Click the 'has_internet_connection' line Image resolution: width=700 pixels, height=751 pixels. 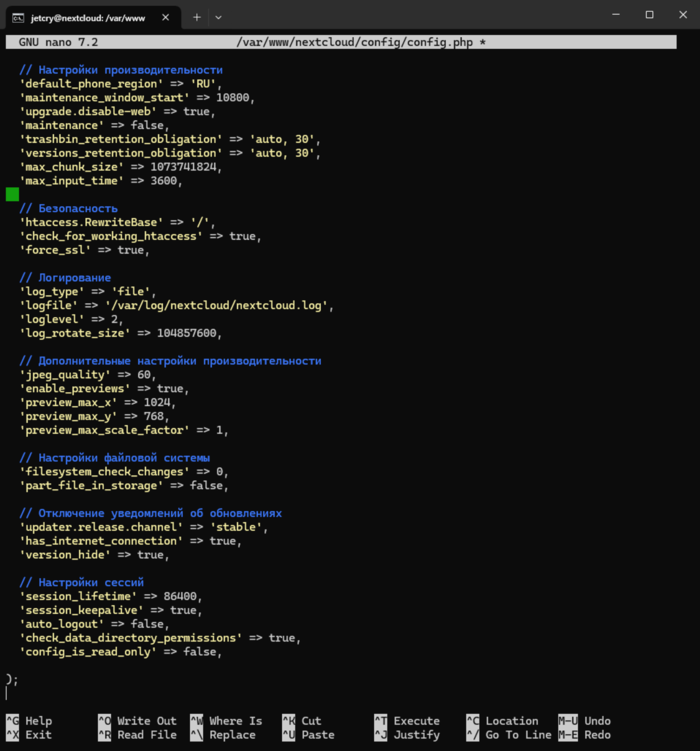131,541
